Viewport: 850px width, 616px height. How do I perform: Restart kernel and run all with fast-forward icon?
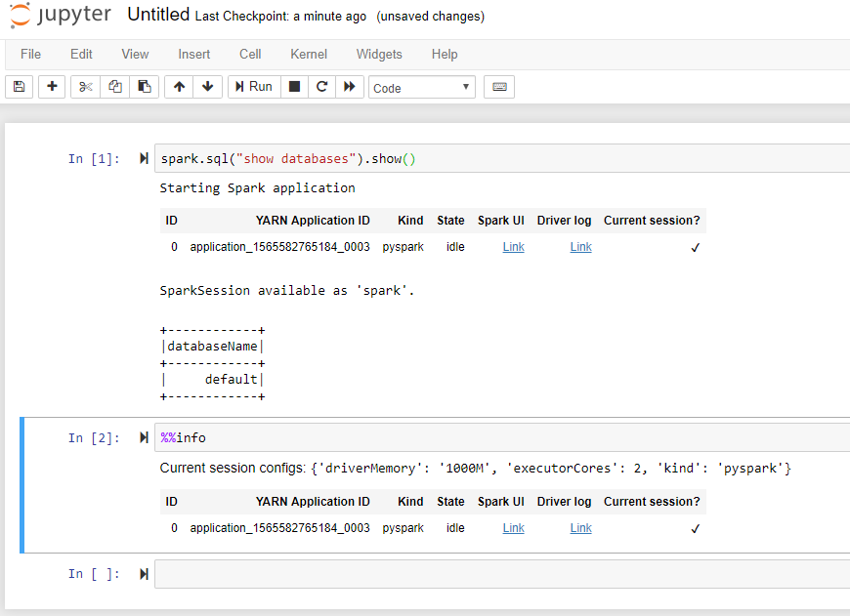349,86
